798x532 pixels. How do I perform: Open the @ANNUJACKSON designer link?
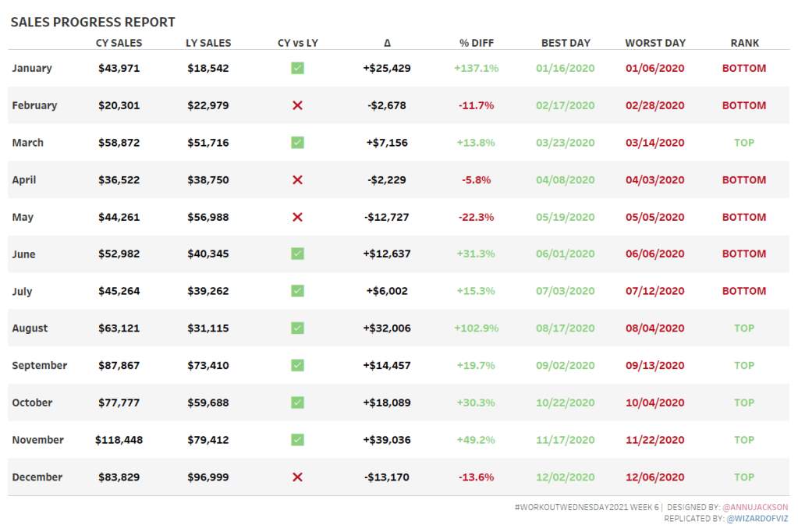click(756, 507)
